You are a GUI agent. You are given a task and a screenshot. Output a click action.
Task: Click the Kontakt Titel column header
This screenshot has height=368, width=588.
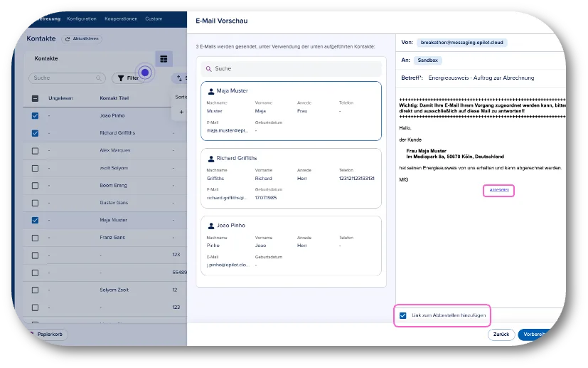tap(114, 98)
